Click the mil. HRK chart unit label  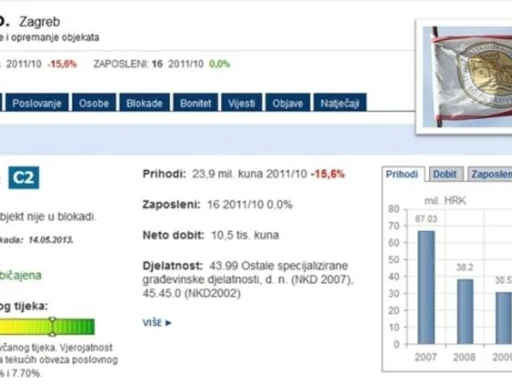coord(445,200)
